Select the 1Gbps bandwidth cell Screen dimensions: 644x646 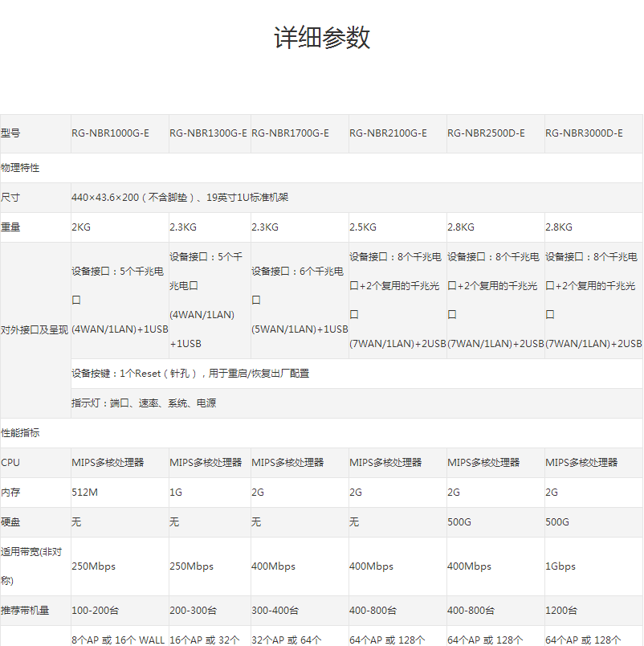click(560, 566)
